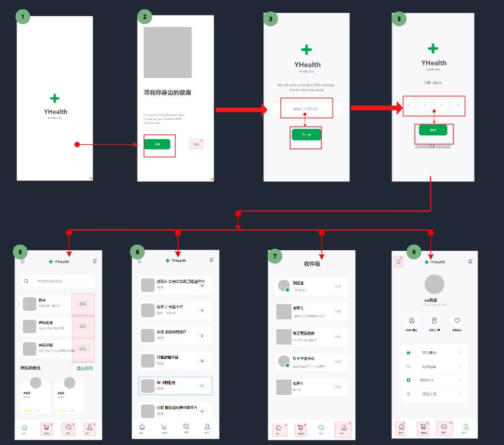504x445 pixels.
Task: Click the pill icon in the profile menu list
Action: (409, 367)
